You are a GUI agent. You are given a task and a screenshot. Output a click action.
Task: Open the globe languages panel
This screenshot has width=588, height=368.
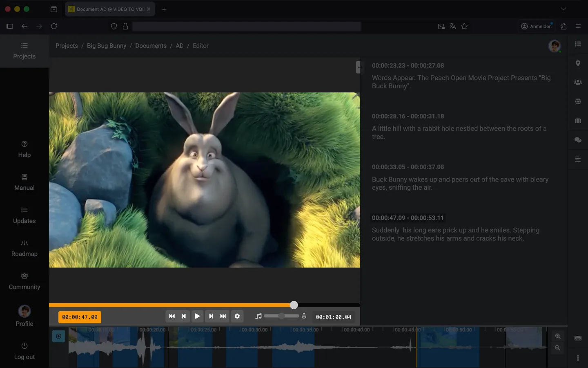[x=578, y=101]
